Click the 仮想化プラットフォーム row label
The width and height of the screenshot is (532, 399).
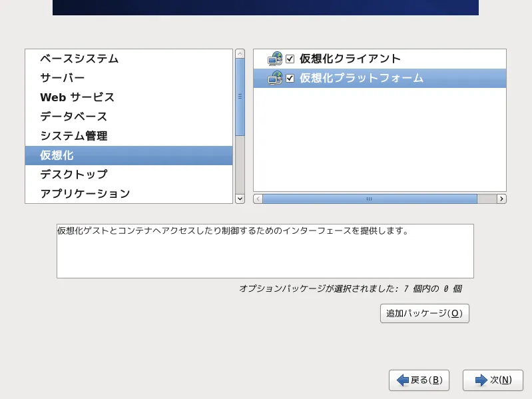tap(362, 78)
